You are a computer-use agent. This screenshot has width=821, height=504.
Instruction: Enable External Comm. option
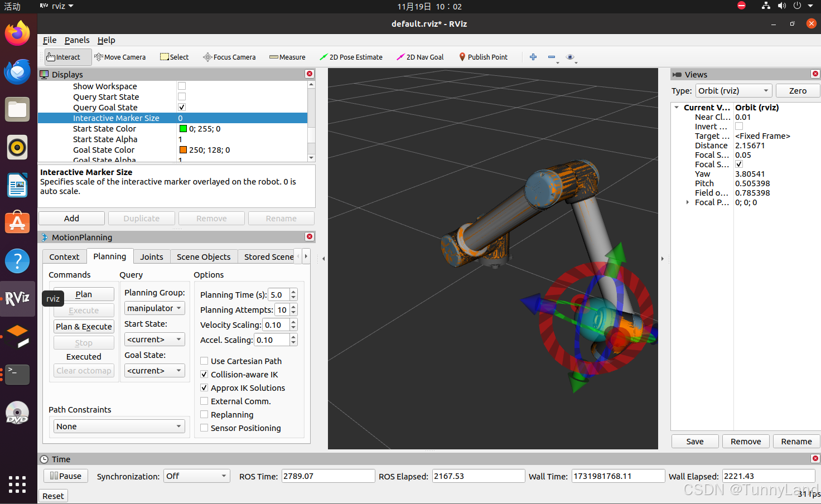(x=204, y=401)
